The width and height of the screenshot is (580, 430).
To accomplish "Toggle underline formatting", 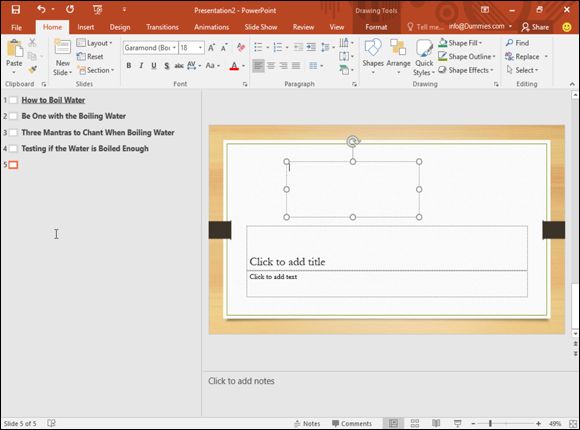I will click(154, 66).
